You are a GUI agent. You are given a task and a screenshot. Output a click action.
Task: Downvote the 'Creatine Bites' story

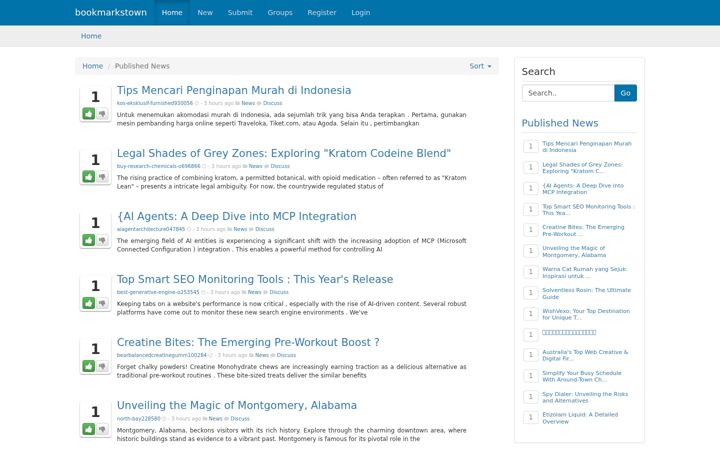point(102,366)
